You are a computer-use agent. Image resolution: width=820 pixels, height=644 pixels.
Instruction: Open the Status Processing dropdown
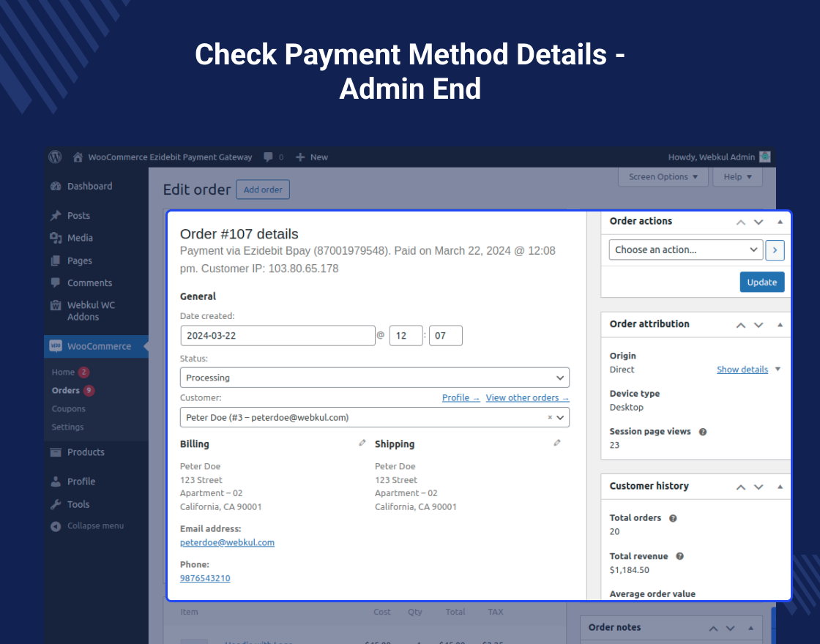tap(374, 378)
